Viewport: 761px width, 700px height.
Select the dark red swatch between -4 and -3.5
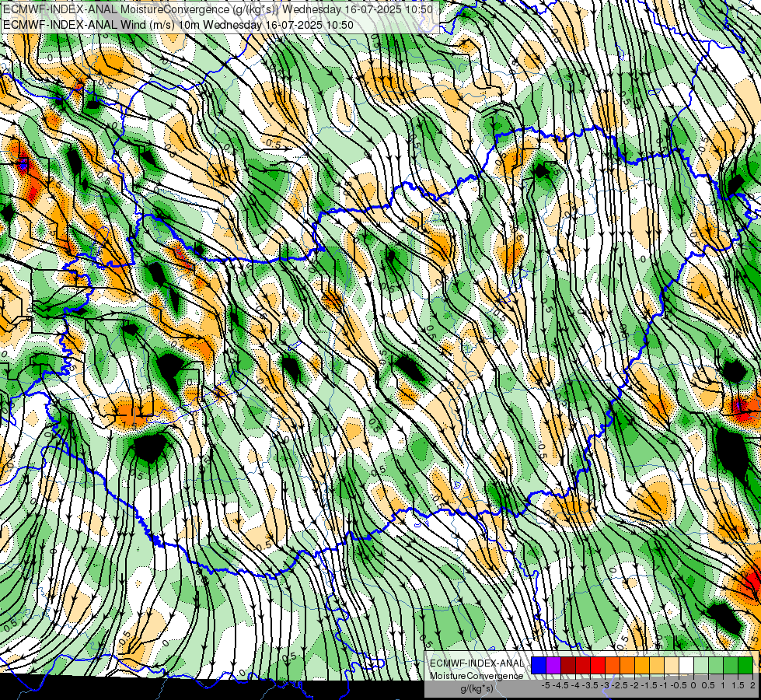(583, 665)
